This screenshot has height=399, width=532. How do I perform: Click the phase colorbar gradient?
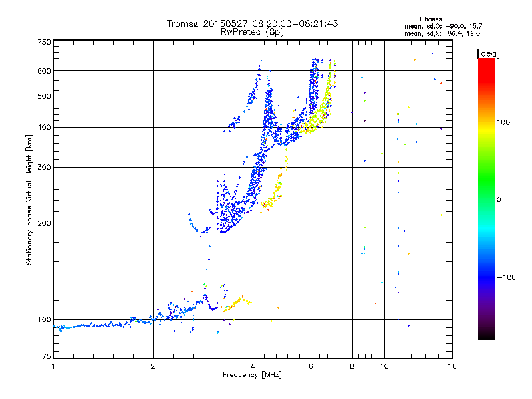coord(487,198)
